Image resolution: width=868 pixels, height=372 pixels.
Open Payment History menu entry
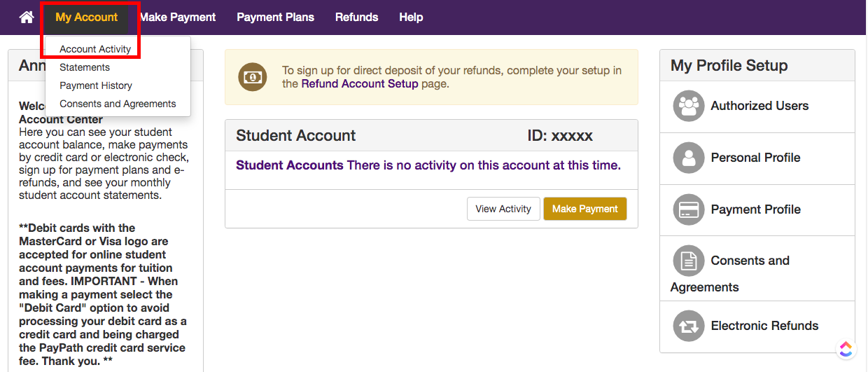pyautogui.click(x=96, y=85)
